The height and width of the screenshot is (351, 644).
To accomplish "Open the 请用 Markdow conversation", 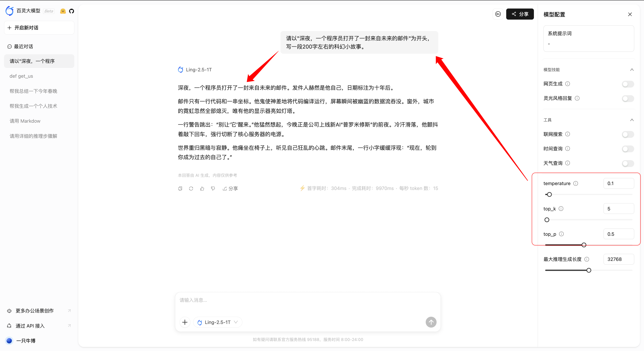I will (x=25, y=121).
